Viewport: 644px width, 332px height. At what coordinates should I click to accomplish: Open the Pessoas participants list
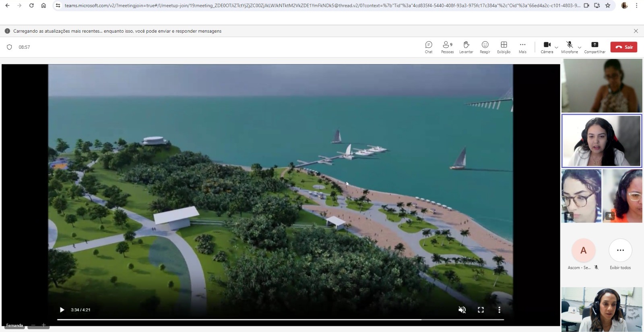[x=447, y=47]
